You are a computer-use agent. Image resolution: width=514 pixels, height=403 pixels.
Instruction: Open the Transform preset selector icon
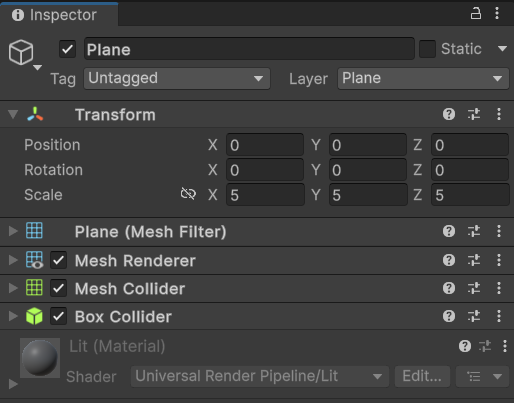coord(474,114)
